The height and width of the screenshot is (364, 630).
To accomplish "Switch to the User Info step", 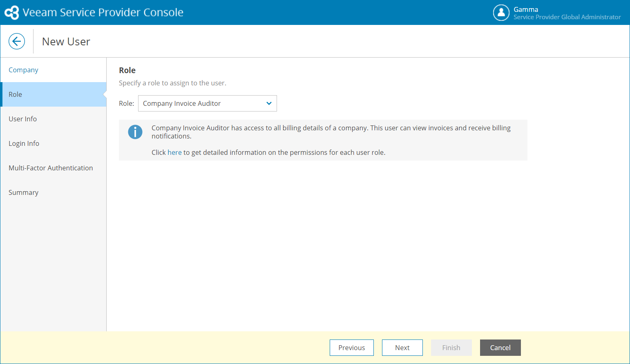I will [x=23, y=119].
